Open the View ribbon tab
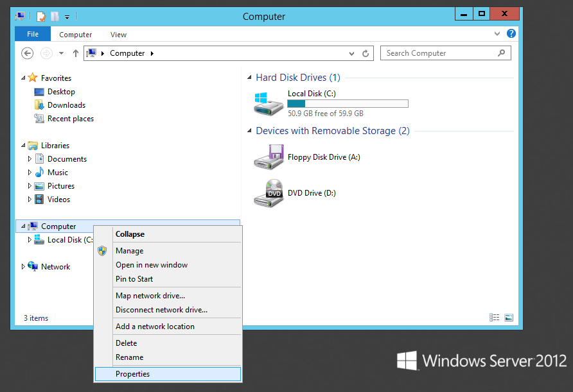 pos(118,35)
